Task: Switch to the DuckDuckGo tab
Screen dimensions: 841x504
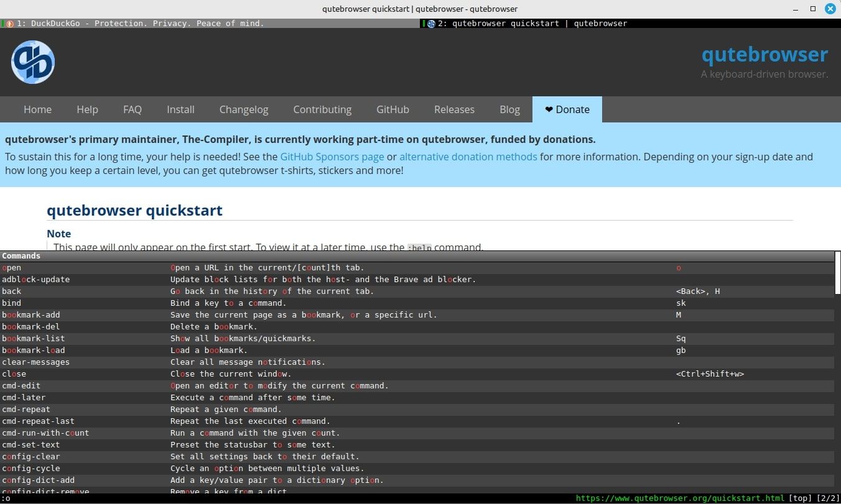Action: pyautogui.click(x=210, y=24)
